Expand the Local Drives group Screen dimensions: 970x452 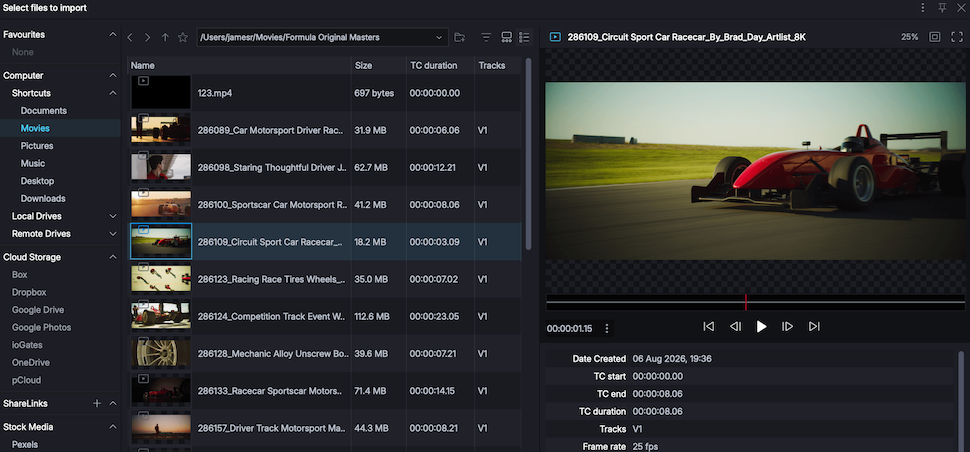coord(113,216)
